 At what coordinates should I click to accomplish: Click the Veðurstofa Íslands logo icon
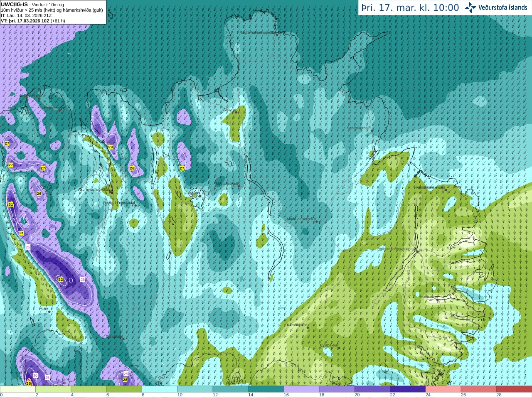click(x=470, y=7)
